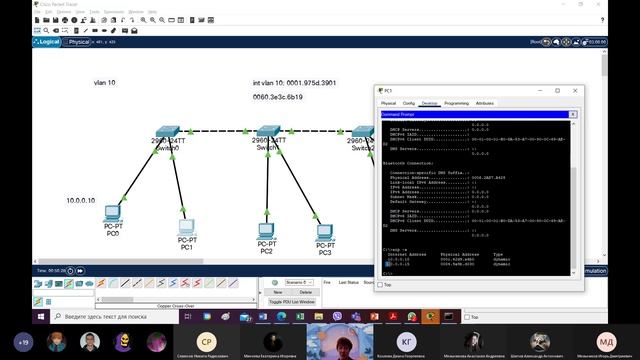Pick the Automatic connection lightning cable

(101, 283)
